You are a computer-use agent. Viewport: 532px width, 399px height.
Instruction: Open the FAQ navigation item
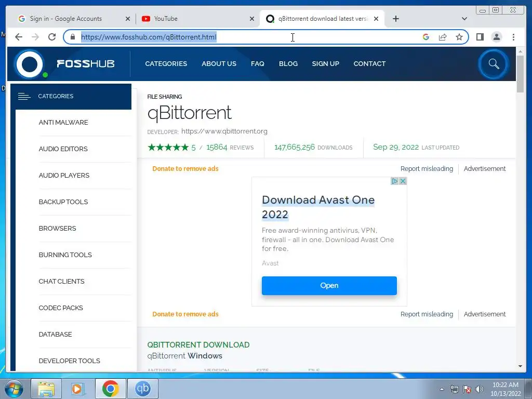click(258, 64)
